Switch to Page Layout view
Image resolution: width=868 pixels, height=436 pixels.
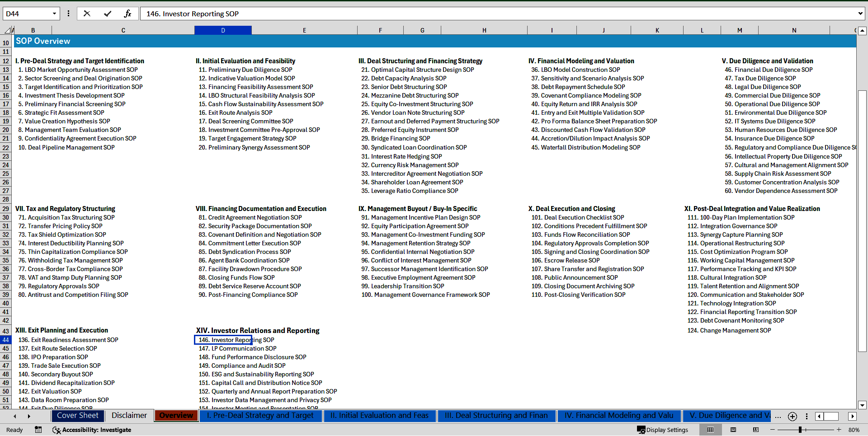tap(733, 430)
